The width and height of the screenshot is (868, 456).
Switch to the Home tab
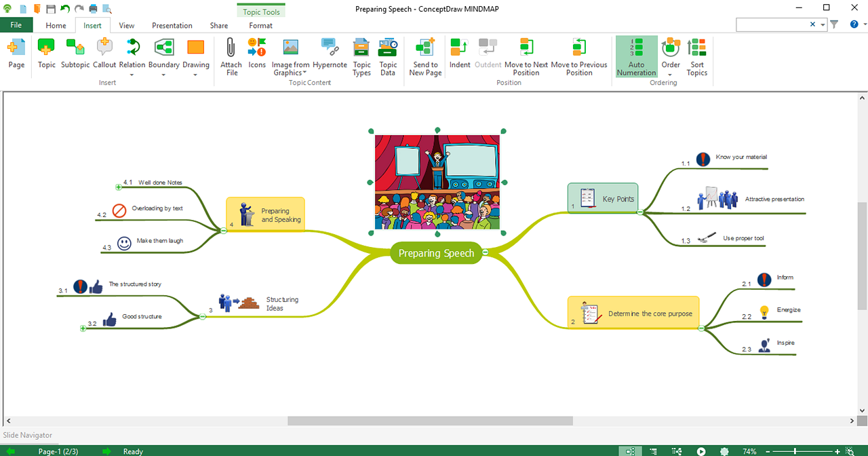click(x=56, y=26)
